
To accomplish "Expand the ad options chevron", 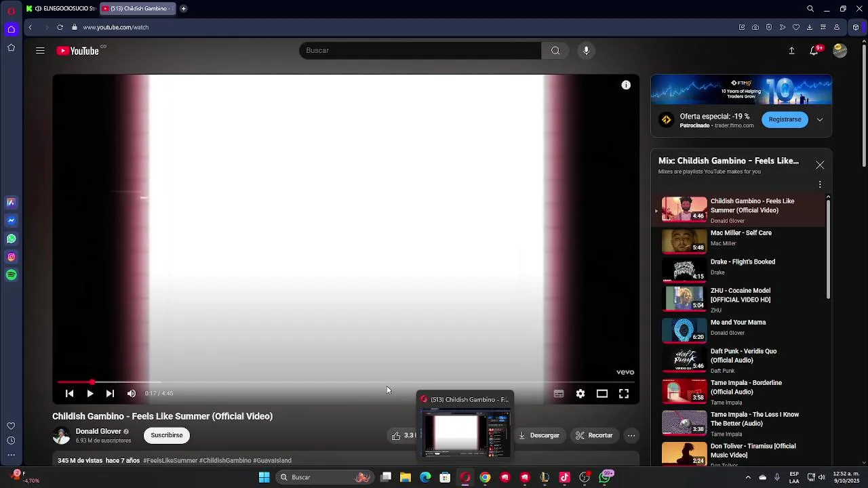I will 820,120.
